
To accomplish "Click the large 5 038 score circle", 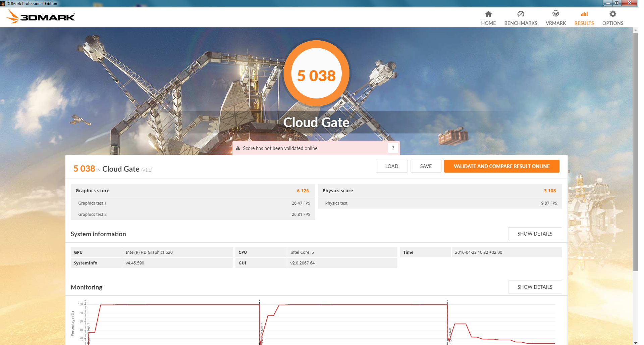I will pos(316,74).
